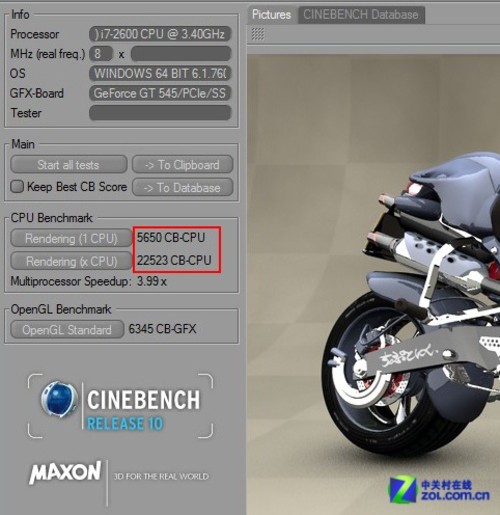Click the ZOL.com.cn watermark logo
This screenshot has width=500, height=515.
pos(439,490)
